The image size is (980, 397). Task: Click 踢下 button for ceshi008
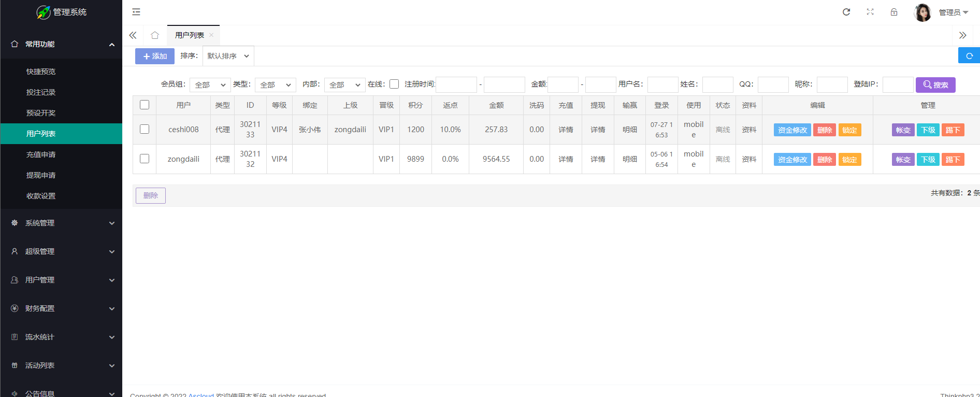pos(953,130)
